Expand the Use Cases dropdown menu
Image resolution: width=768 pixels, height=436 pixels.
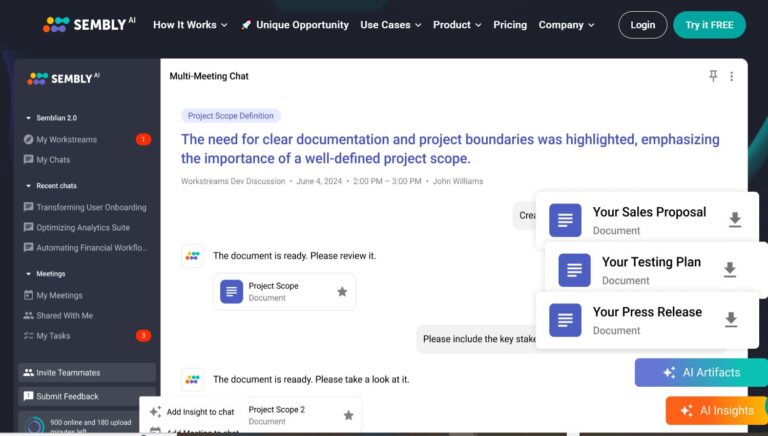(390, 25)
